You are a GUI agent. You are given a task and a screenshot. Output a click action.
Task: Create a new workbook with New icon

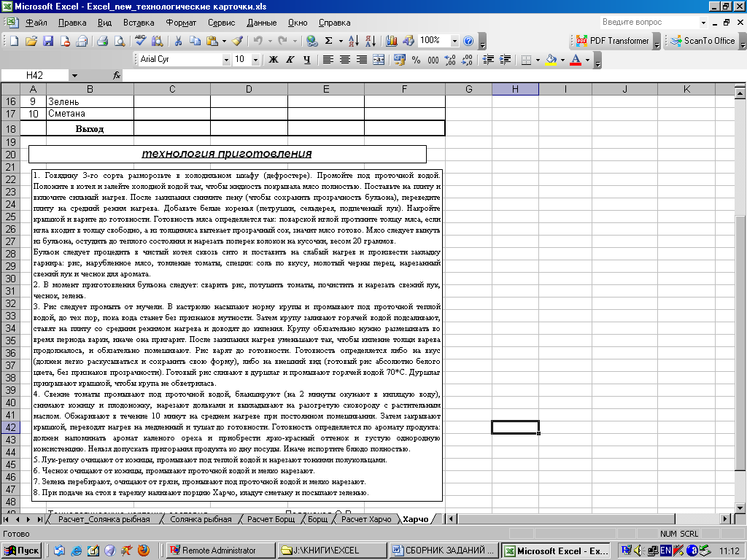15,41
